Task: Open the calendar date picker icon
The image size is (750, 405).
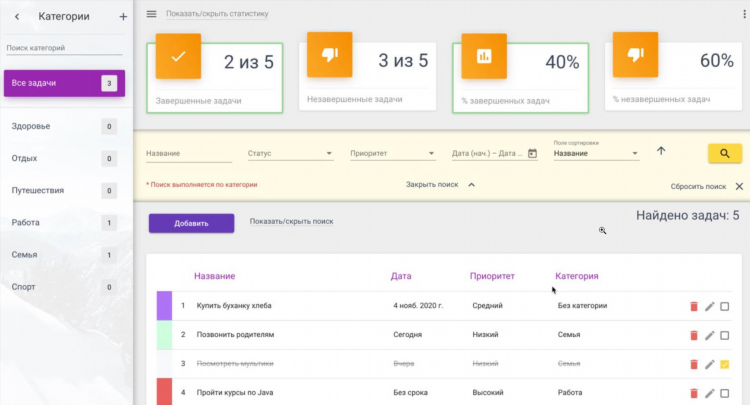Action: (x=532, y=153)
